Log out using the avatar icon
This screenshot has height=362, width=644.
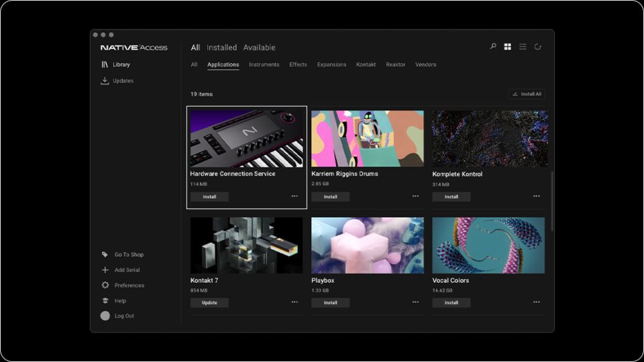(x=105, y=316)
